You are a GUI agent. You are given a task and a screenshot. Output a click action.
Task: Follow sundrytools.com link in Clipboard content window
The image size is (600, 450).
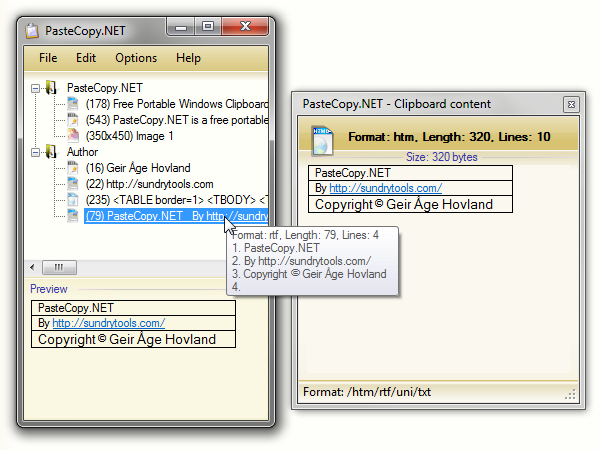386,188
